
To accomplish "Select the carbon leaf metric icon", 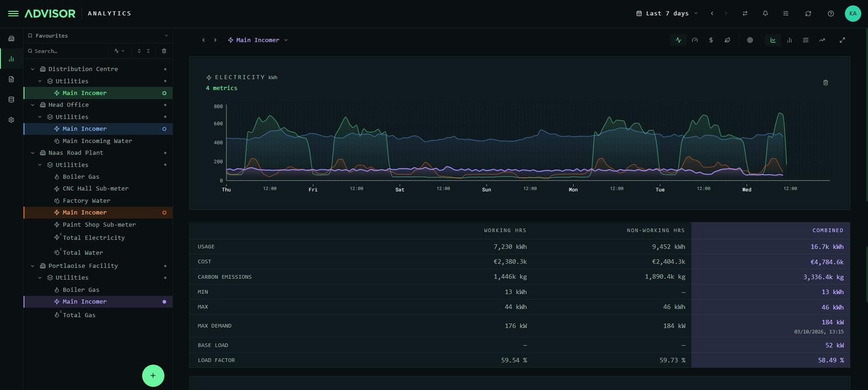I will point(727,40).
